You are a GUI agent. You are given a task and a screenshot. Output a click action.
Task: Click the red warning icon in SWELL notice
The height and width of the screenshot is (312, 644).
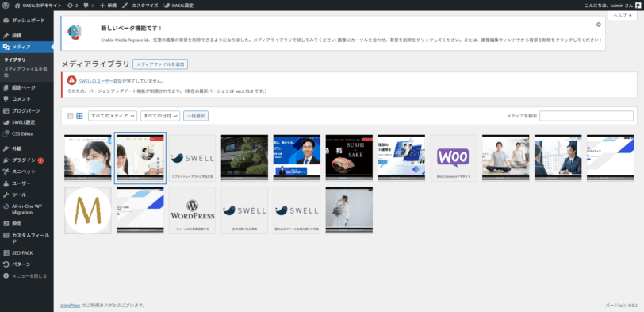coord(72,80)
